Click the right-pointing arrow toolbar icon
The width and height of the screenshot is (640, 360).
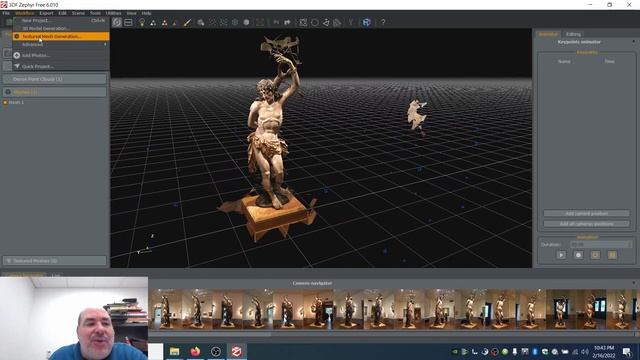tap(287, 22)
